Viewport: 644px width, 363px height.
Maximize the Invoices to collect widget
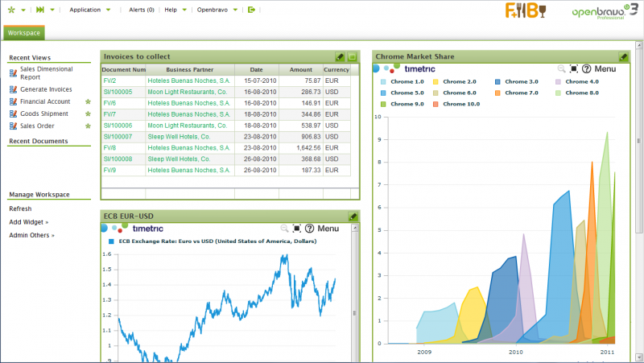click(x=352, y=57)
